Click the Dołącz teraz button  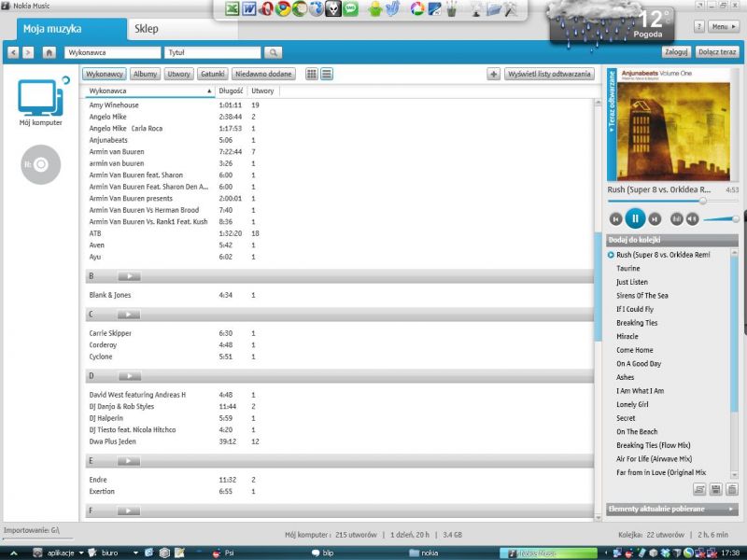(717, 52)
